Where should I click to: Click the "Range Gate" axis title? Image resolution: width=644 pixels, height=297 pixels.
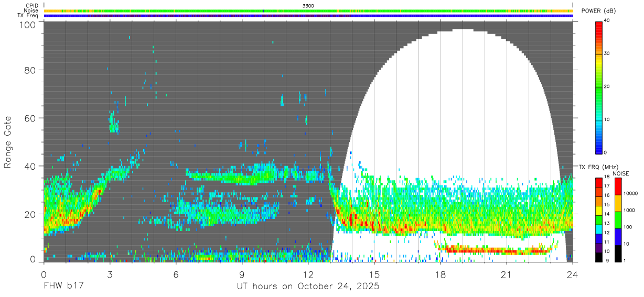coord(8,141)
